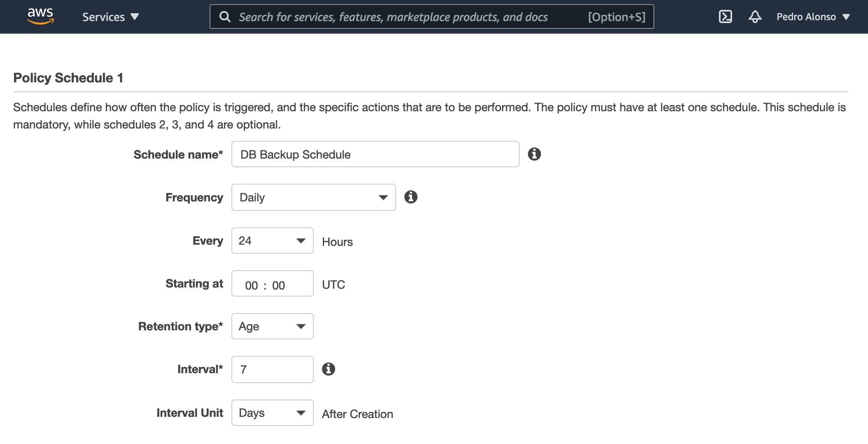868x444 pixels.
Task: Open the Interval Unit dropdown showing Days
Action: point(272,413)
